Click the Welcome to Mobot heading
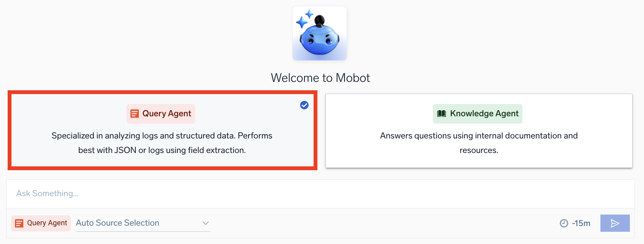The width and height of the screenshot is (644, 244). (320, 78)
